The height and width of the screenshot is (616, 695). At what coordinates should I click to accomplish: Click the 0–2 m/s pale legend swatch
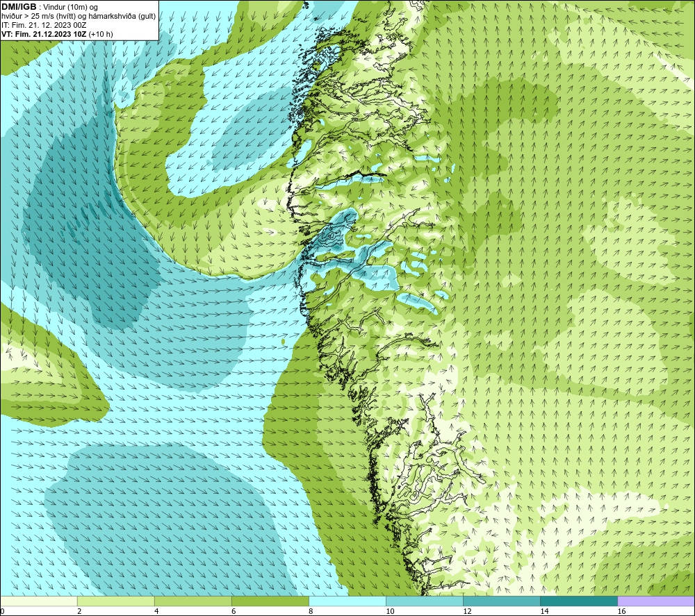click(39, 601)
